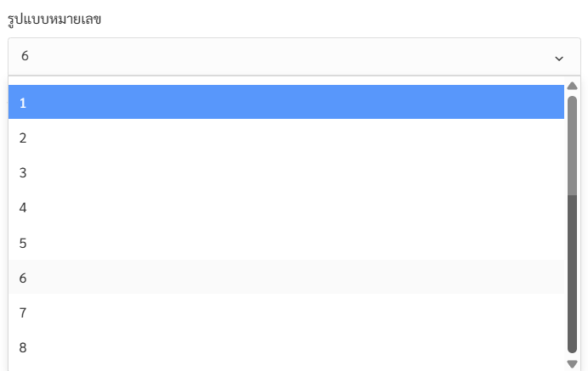
Task: Choose option 2 from the dropdown list
Action: 286,138
